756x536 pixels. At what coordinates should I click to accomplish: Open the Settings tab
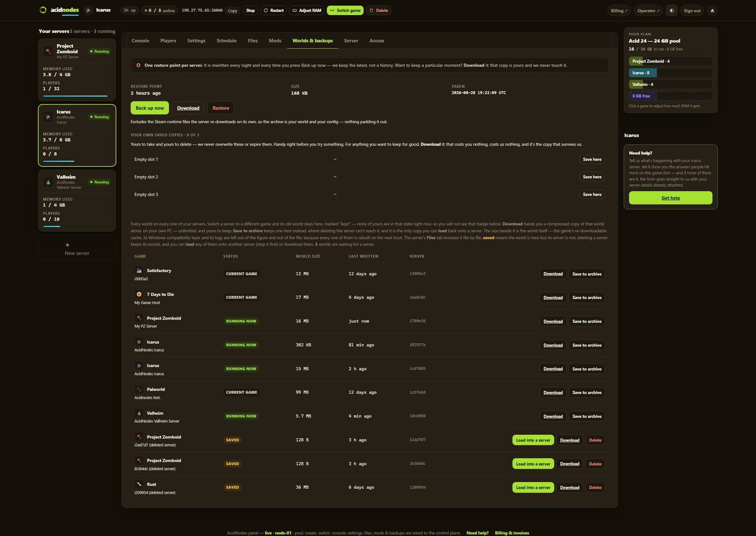[197, 41]
